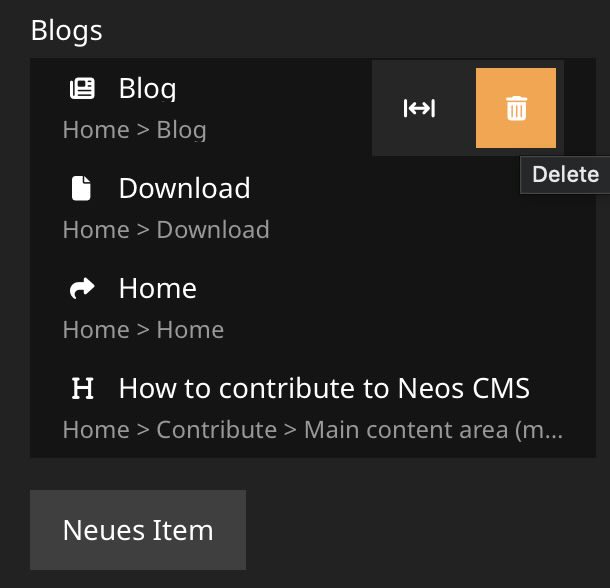Screen dimensions: 610x588
Task: Click the Blogs section label
Action: [66, 30]
